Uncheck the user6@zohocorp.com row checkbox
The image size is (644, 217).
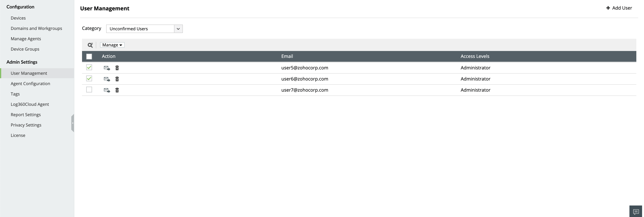click(89, 79)
